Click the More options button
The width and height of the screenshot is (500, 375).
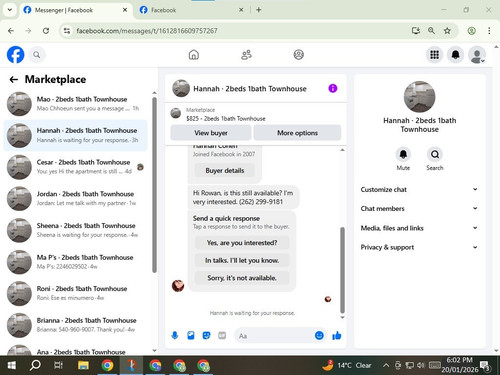point(297,133)
